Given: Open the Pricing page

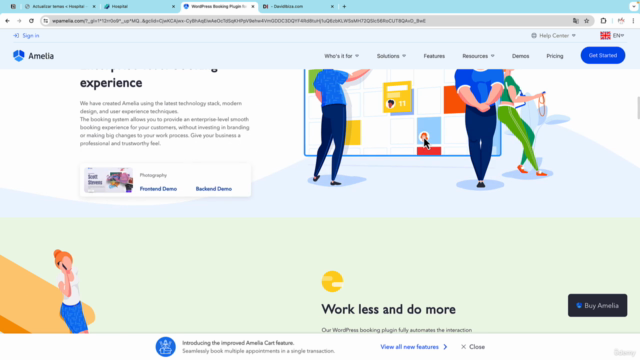Looking at the screenshot, I should coord(555,56).
